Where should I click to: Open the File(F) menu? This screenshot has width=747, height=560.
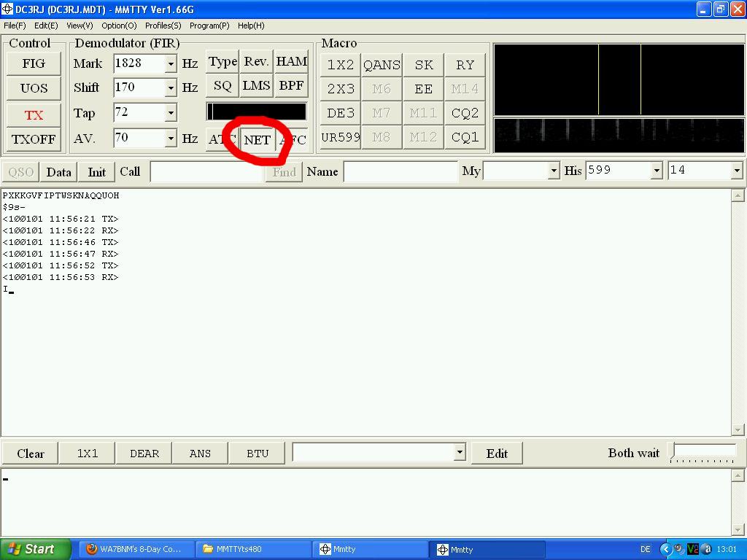click(x=15, y=26)
